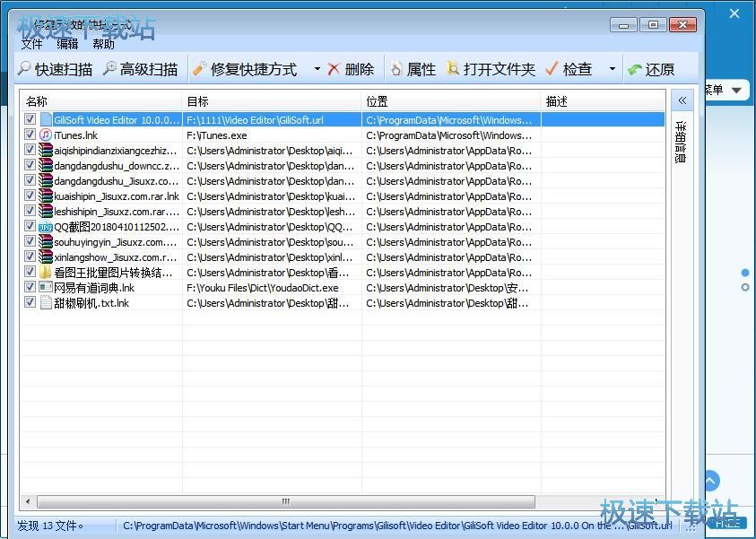This screenshot has width=756, height=539.
Task: Click the 快速扫描 label
Action: (x=63, y=69)
